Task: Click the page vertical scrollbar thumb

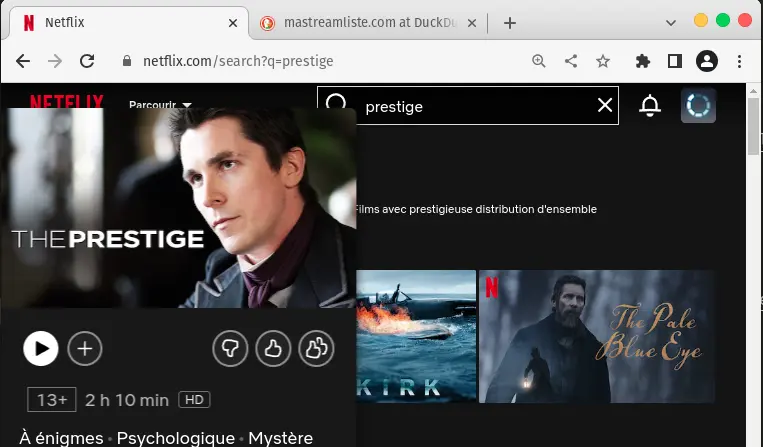Action: point(754,125)
